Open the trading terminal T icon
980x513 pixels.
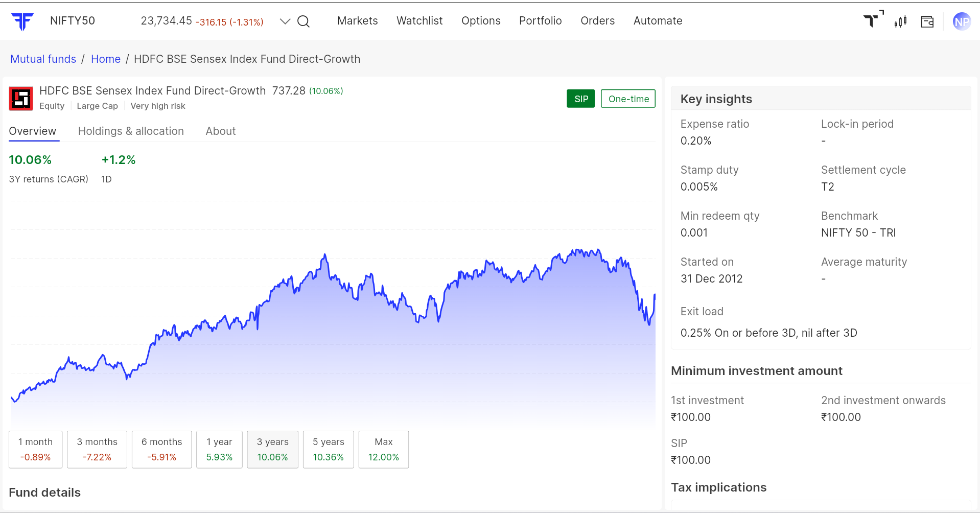coord(873,20)
